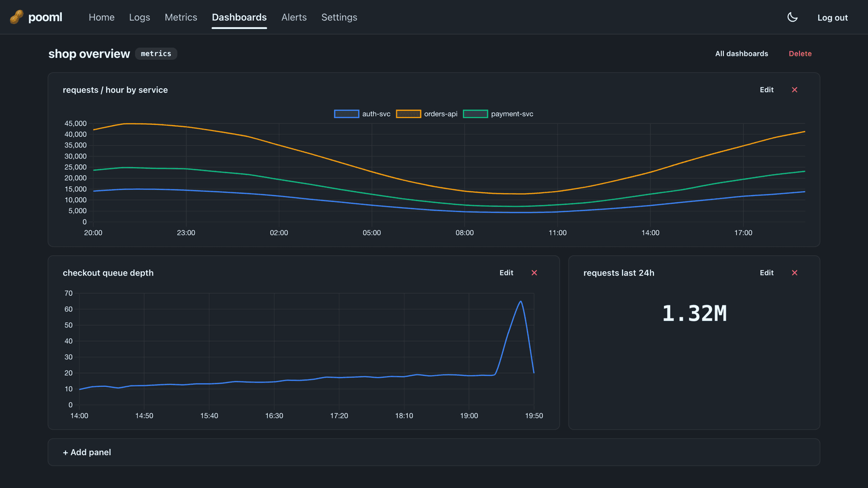Image resolution: width=868 pixels, height=488 pixels.
Task: Edit the requests last 24h panel
Action: (767, 273)
